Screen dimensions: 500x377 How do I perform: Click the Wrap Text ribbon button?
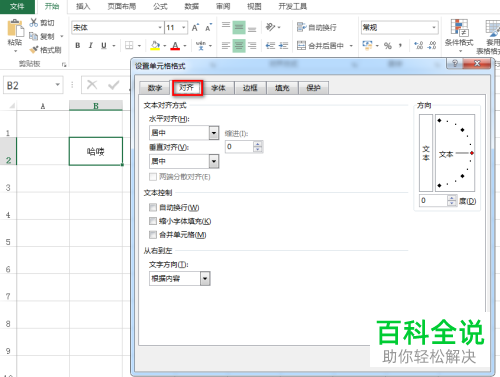(317, 27)
